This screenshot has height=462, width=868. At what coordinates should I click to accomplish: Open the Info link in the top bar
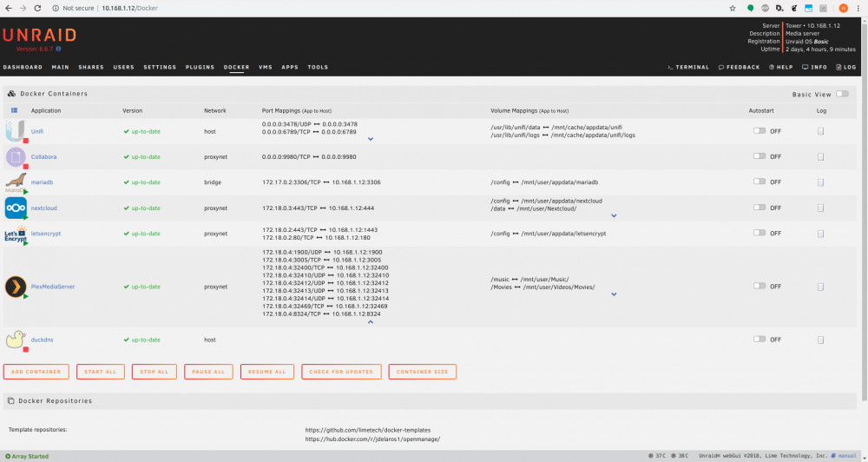(814, 67)
